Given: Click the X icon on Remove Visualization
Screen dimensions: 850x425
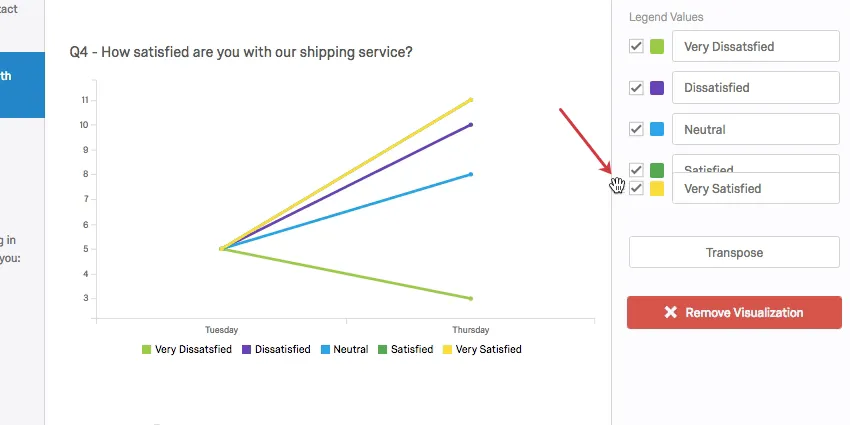Looking at the screenshot, I should pos(670,312).
